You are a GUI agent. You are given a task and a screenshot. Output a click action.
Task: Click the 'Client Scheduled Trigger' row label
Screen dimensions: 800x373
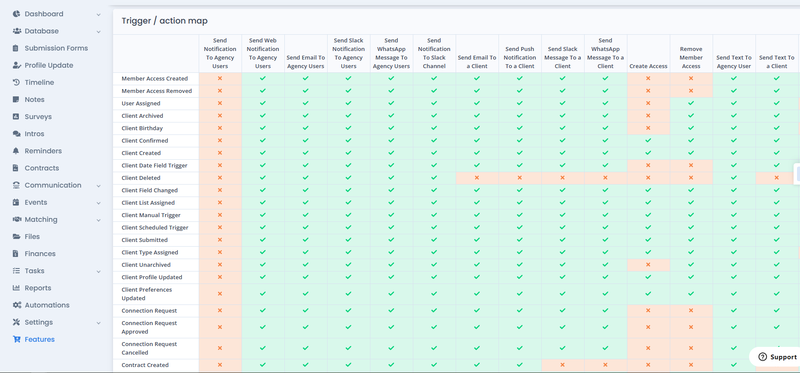coord(155,228)
